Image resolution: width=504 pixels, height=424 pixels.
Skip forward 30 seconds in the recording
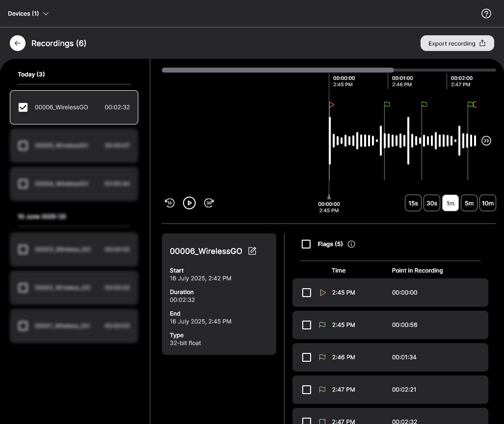[x=209, y=203]
